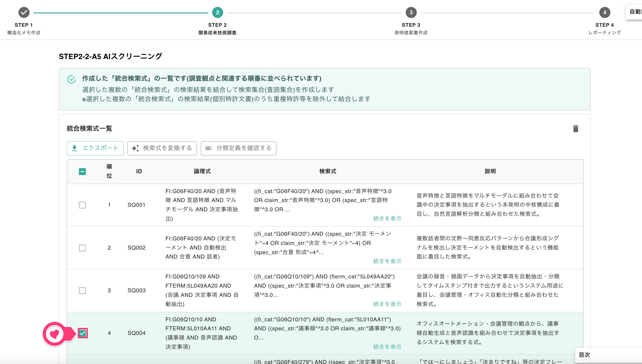Screen dimensions: 642x364
Task: Click the SQ001 search formula text beginning ((fi_cat:"G06F40/20") AND ((spec_str:"音声特徴"
Action: pos(323,200)
